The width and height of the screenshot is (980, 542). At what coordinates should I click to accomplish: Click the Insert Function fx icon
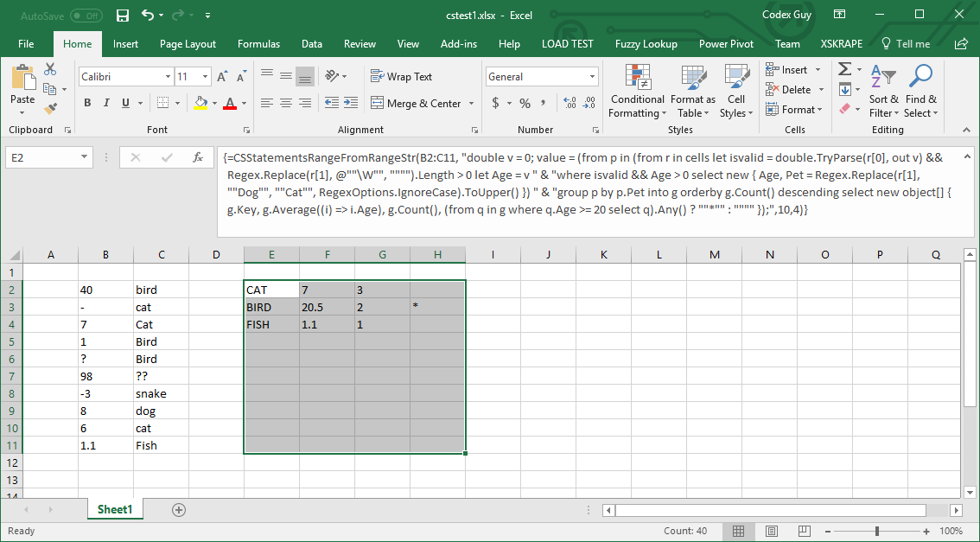[x=198, y=157]
